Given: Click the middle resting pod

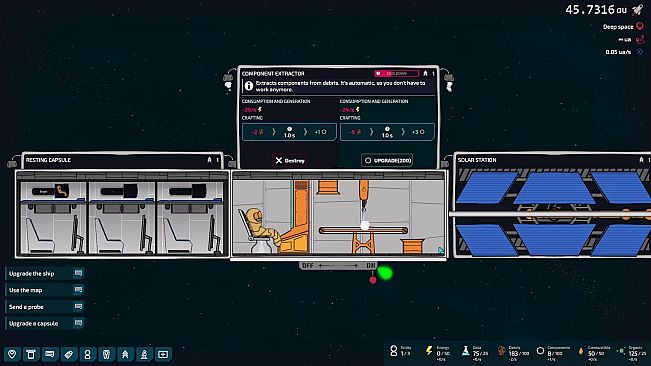Looking at the screenshot, I should [x=122, y=217].
